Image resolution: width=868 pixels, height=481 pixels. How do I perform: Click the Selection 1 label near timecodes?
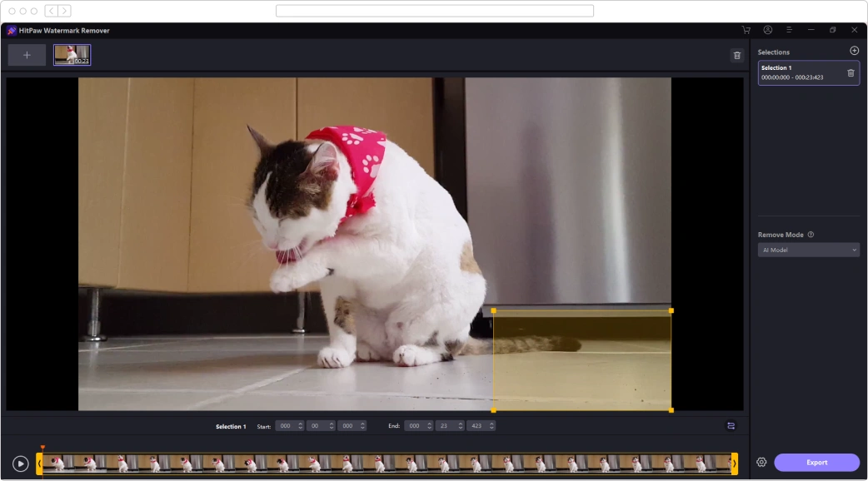tap(229, 425)
